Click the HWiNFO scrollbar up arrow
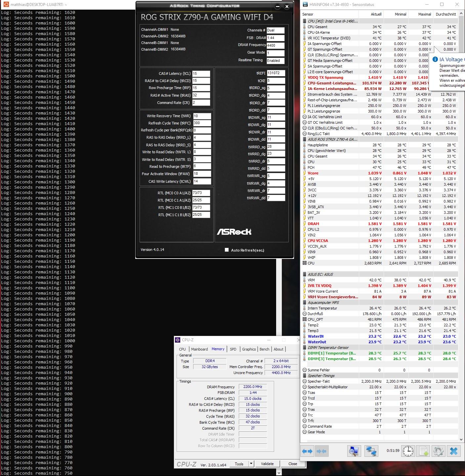The width and height of the screenshot is (465, 476). pyautogui.click(x=461, y=14)
